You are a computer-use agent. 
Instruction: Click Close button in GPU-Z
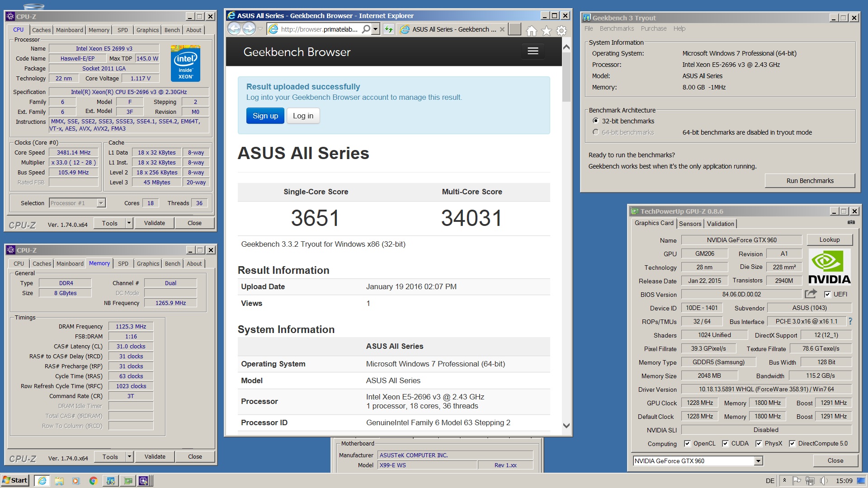[x=835, y=460]
